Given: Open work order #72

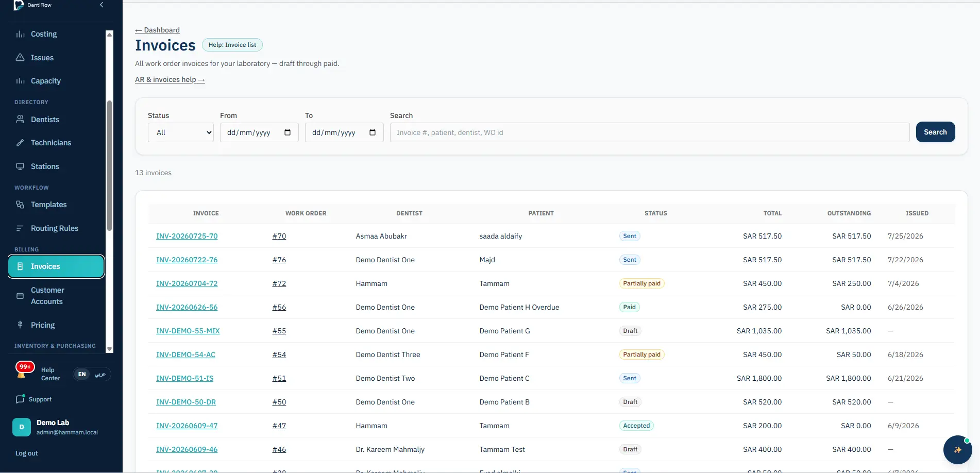Looking at the screenshot, I should tap(279, 283).
